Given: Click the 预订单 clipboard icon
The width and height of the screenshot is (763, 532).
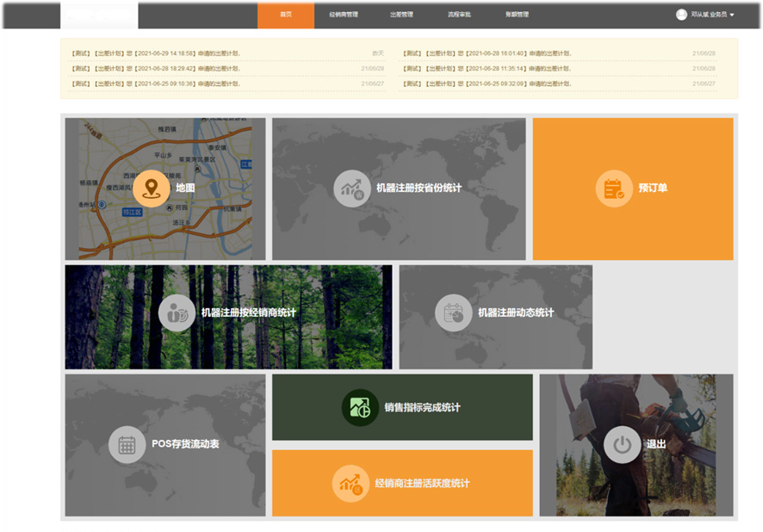Looking at the screenshot, I should [614, 188].
